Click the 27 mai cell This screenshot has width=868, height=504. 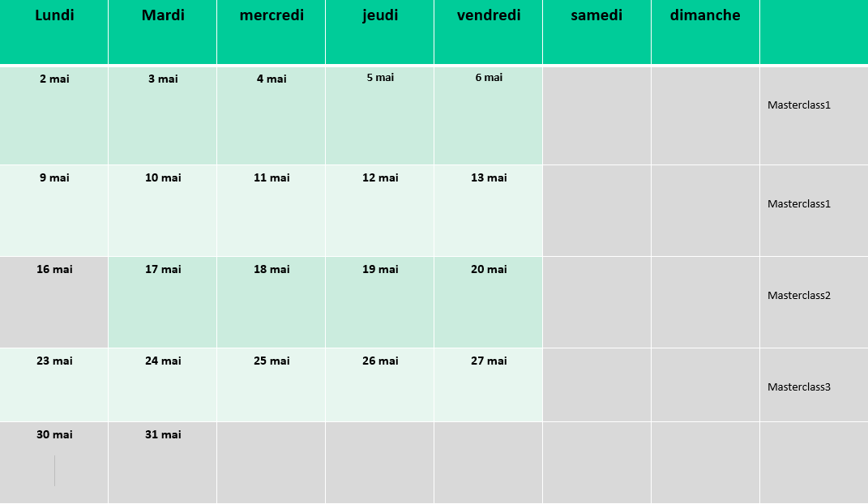point(488,385)
